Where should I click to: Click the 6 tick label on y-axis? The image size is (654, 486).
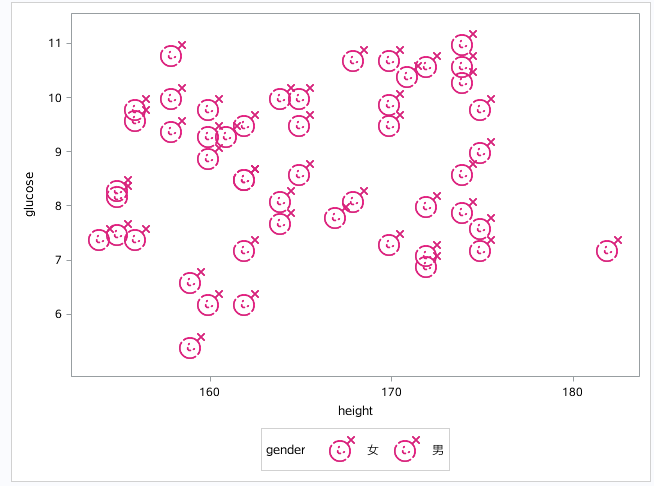tap(59, 314)
